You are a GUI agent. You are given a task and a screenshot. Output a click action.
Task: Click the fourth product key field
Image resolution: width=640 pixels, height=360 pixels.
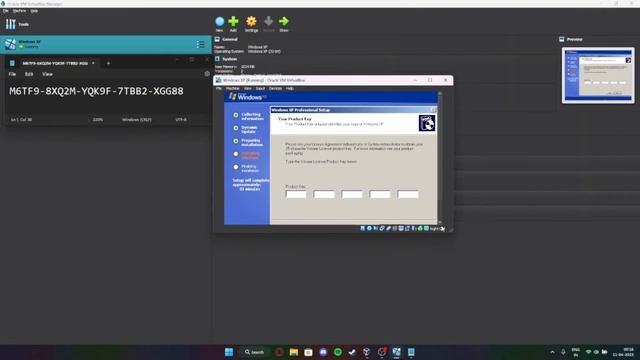pos(380,195)
